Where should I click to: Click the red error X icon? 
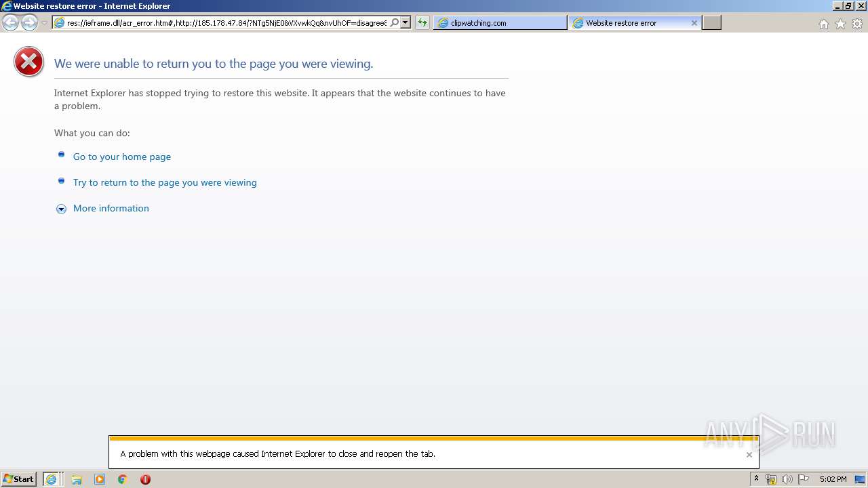29,62
